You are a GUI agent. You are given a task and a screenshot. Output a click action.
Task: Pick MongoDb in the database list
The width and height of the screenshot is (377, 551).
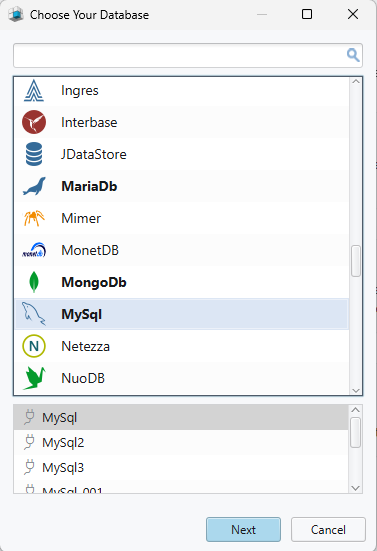pyautogui.click(x=182, y=282)
